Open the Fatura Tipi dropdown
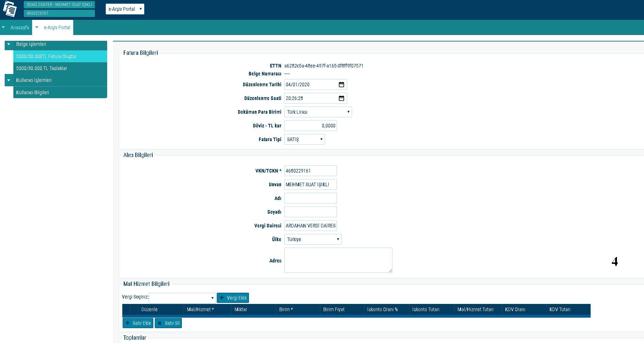This screenshot has width=644, height=344. click(305, 139)
